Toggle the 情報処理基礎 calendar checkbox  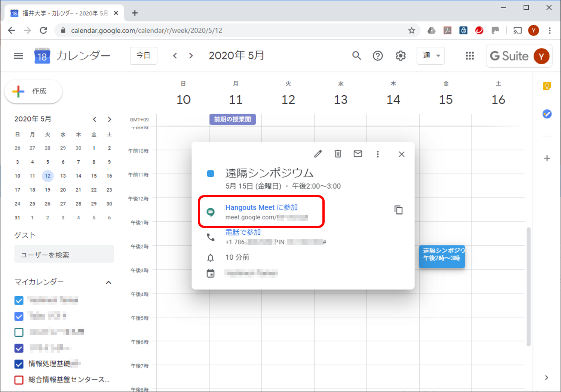pyautogui.click(x=19, y=364)
